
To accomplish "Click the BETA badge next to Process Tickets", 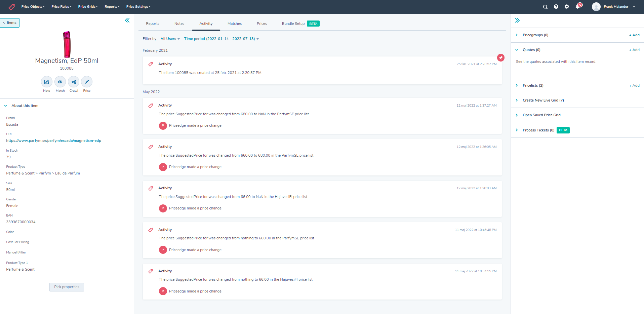I will tap(563, 130).
